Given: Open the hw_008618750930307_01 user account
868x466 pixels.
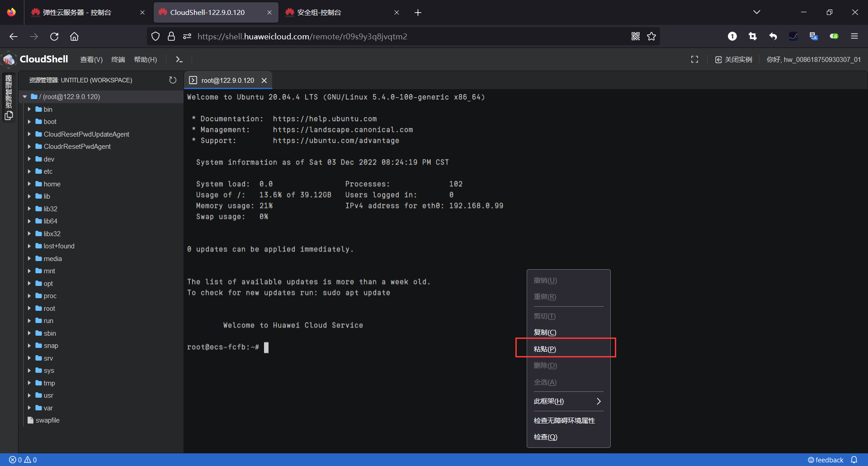Looking at the screenshot, I should 813,60.
